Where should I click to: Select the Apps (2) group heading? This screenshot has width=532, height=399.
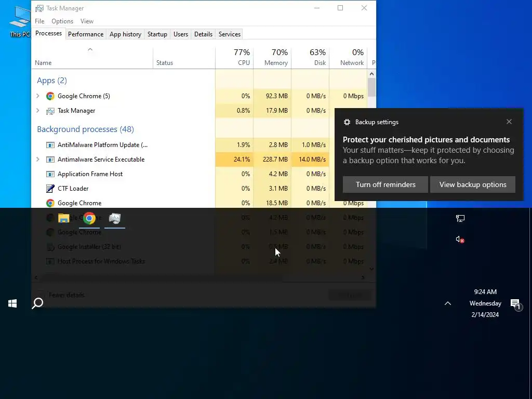point(51,81)
